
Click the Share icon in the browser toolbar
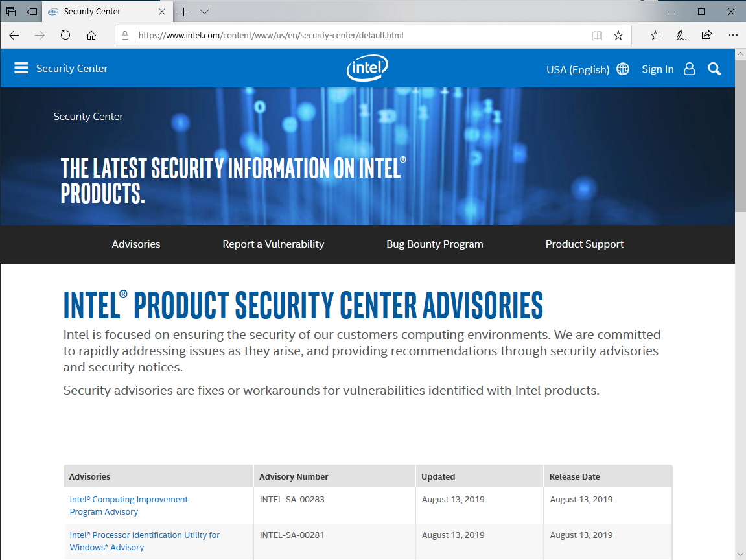click(x=706, y=35)
